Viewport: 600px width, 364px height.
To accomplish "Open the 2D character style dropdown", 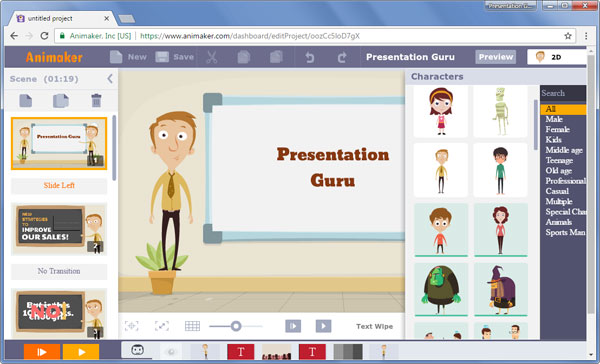I will 556,57.
